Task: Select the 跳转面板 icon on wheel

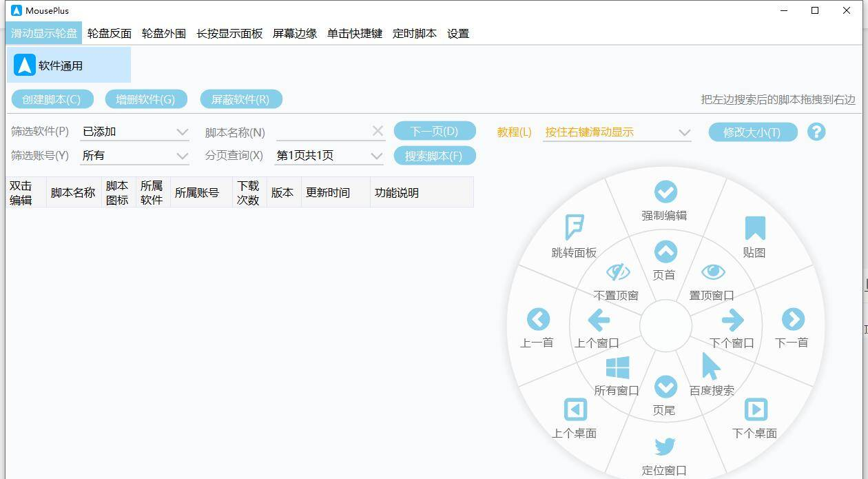Action: point(574,227)
